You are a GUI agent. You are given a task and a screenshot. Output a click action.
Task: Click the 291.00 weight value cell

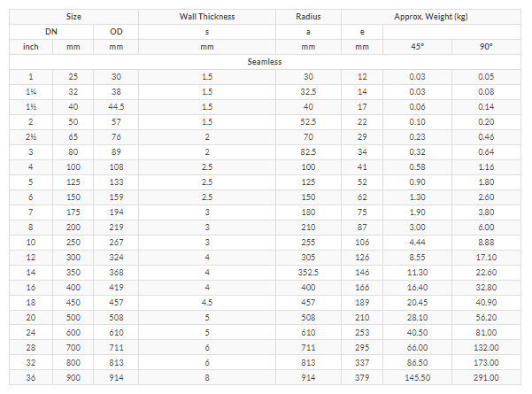(486, 377)
